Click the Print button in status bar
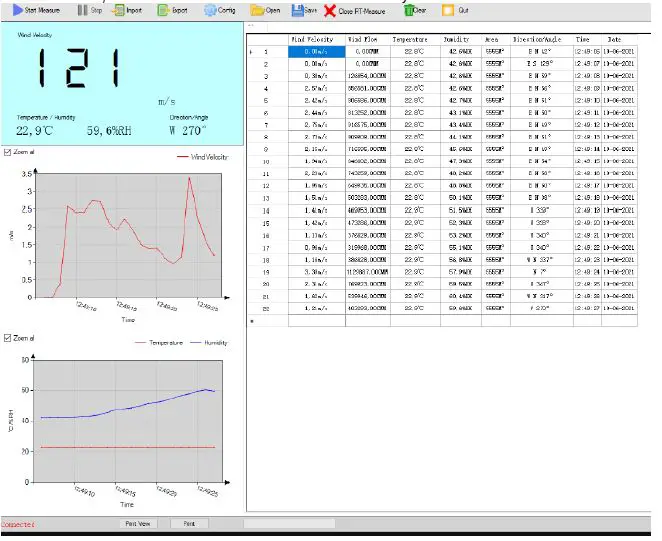 point(189,523)
